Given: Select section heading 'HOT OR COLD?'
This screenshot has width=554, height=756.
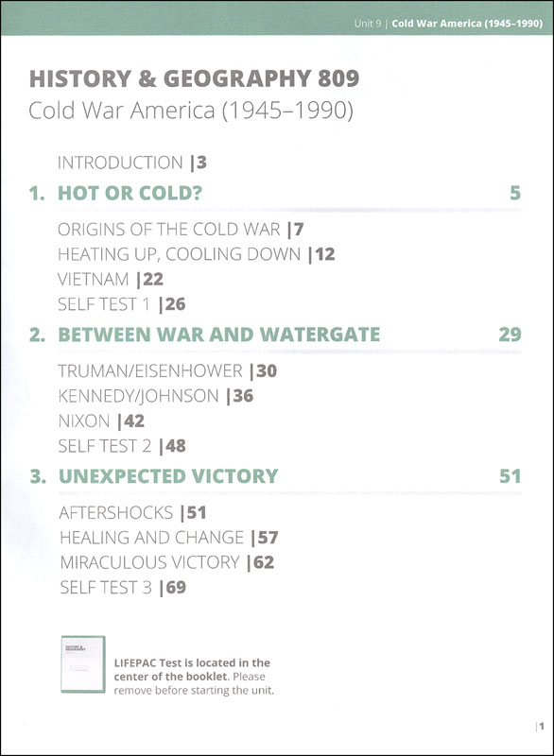Looking at the screenshot, I should coord(130,193).
